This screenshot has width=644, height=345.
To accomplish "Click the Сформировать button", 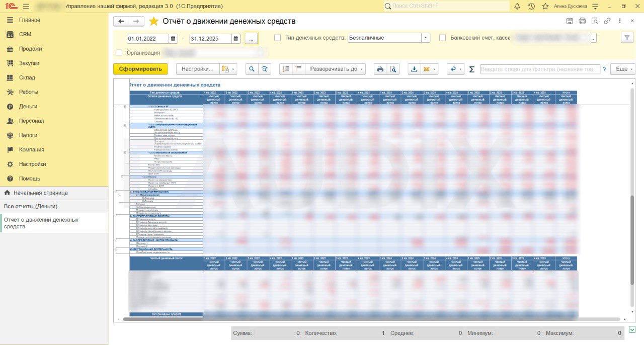I will tap(140, 69).
